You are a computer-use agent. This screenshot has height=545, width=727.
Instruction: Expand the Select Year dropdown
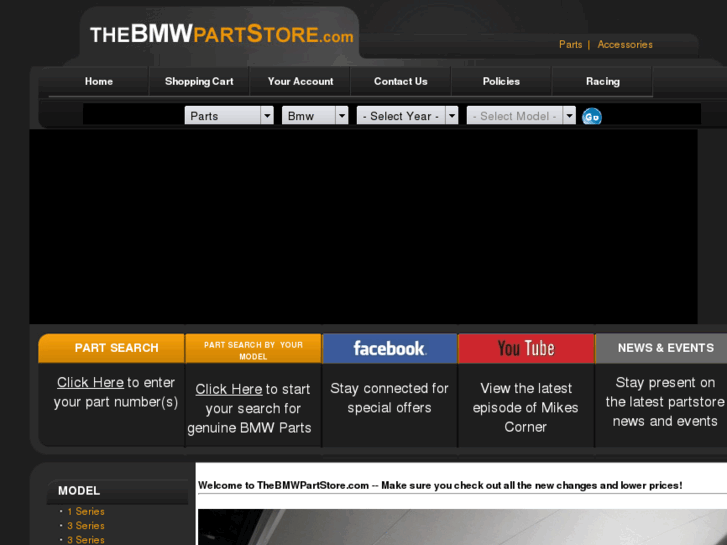tap(407, 115)
